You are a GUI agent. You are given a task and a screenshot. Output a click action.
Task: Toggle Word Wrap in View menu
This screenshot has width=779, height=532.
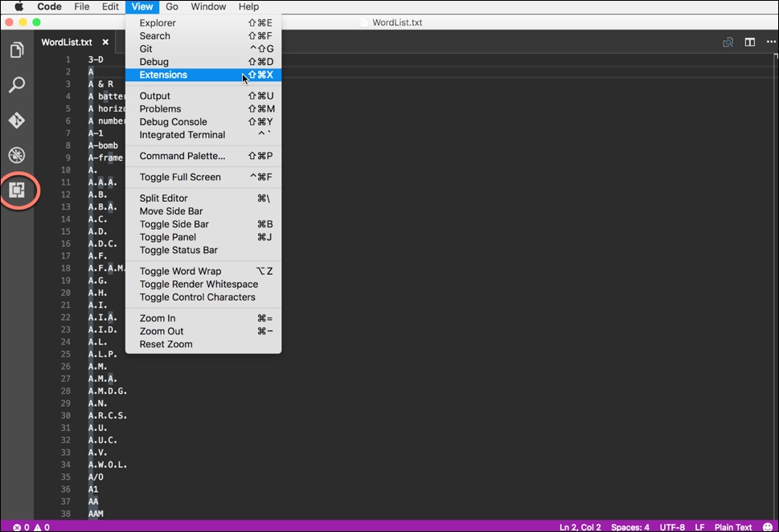[x=203, y=271]
